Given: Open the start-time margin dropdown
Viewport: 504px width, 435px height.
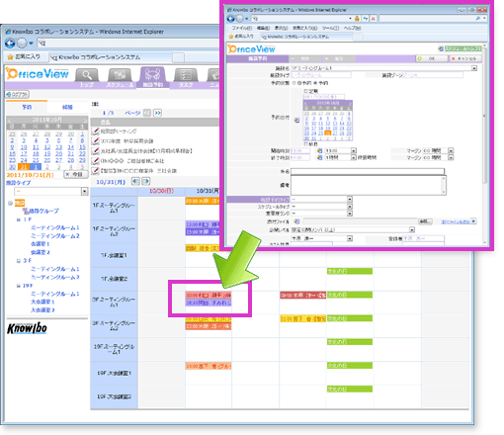Looking at the screenshot, I should [x=451, y=150].
